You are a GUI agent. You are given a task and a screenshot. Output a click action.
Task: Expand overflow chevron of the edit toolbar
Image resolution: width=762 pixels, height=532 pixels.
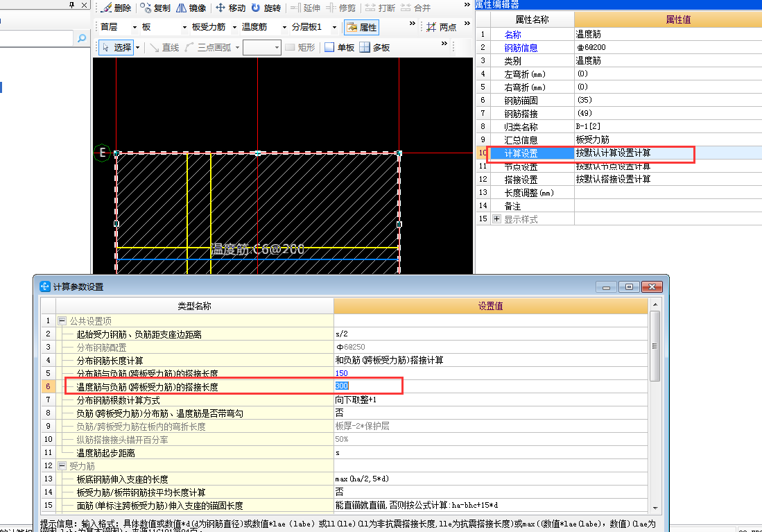(467, 5)
